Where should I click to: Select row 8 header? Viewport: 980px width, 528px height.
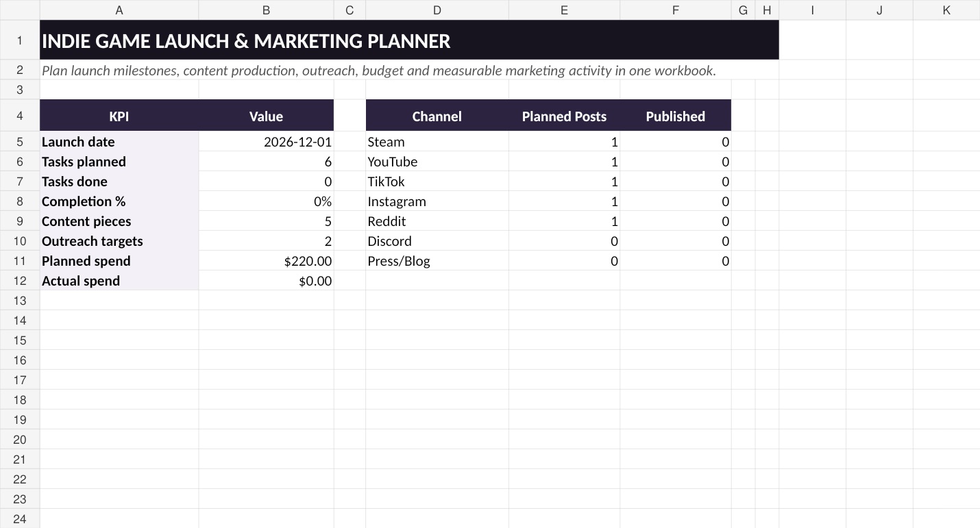point(20,201)
